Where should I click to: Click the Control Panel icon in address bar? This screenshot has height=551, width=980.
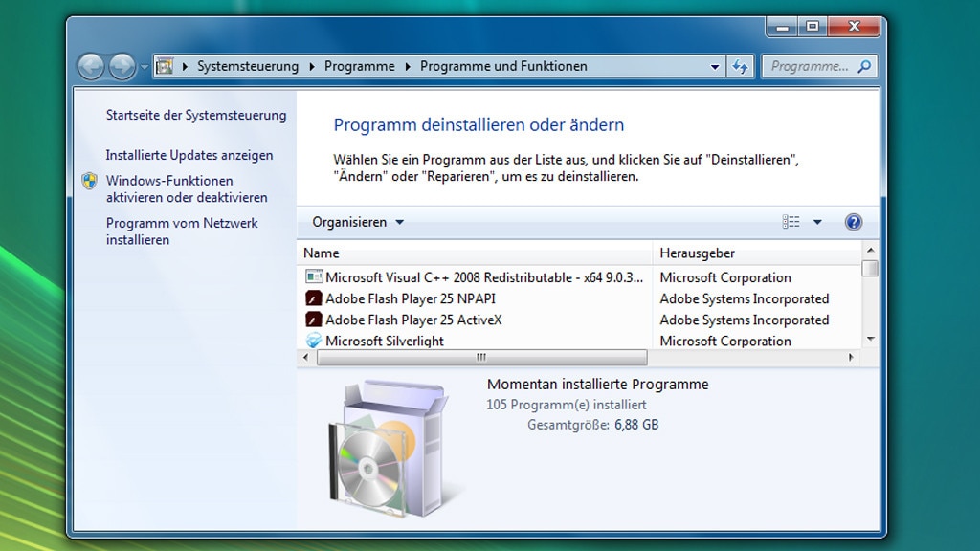[165, 66]
